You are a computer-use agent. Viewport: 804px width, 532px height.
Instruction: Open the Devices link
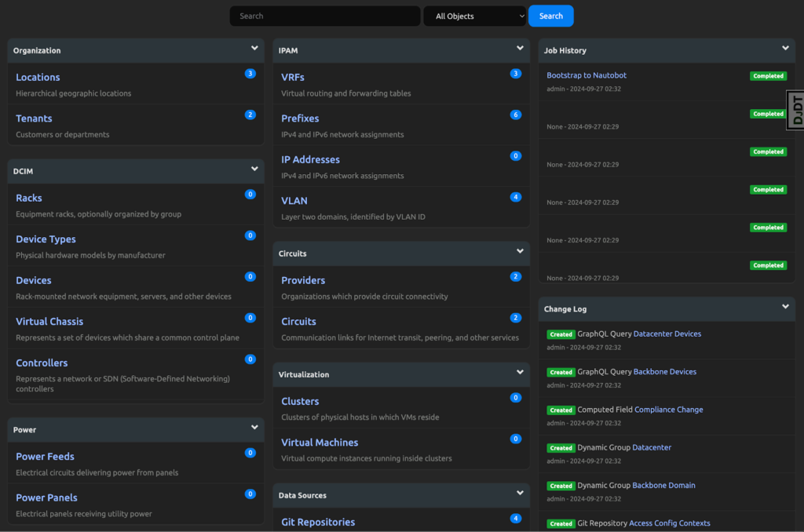[x=34, y=280]
